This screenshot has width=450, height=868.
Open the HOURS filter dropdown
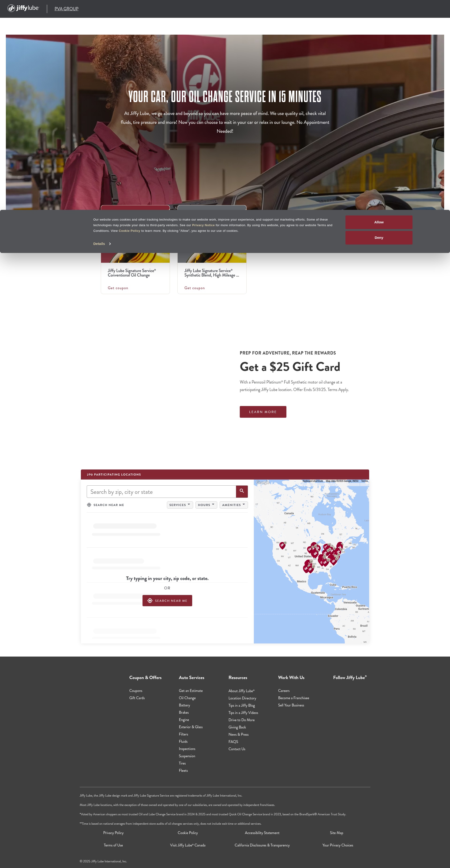coord(206,505)
